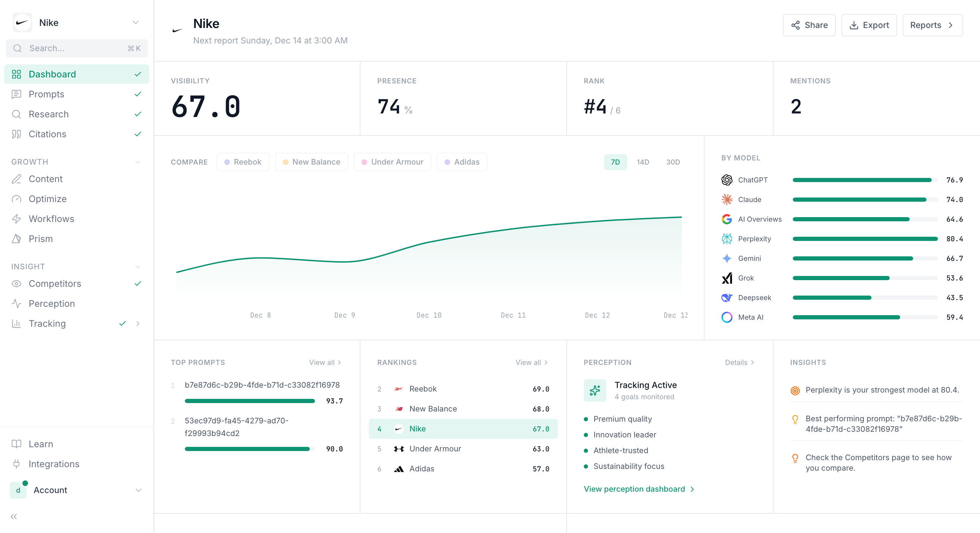
Task: Select the Prompts sidebar icon
Action: pyautogui.click(x=17, y=94)
